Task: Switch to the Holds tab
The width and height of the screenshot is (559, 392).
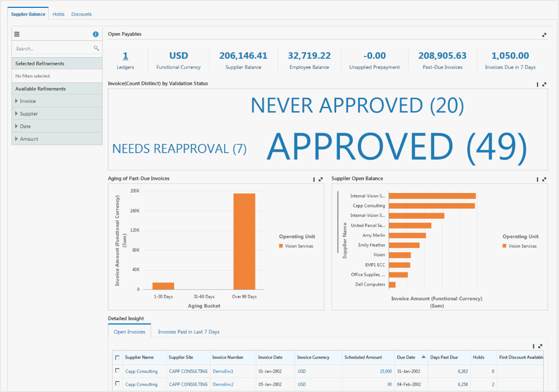Action: coord(58,14)
